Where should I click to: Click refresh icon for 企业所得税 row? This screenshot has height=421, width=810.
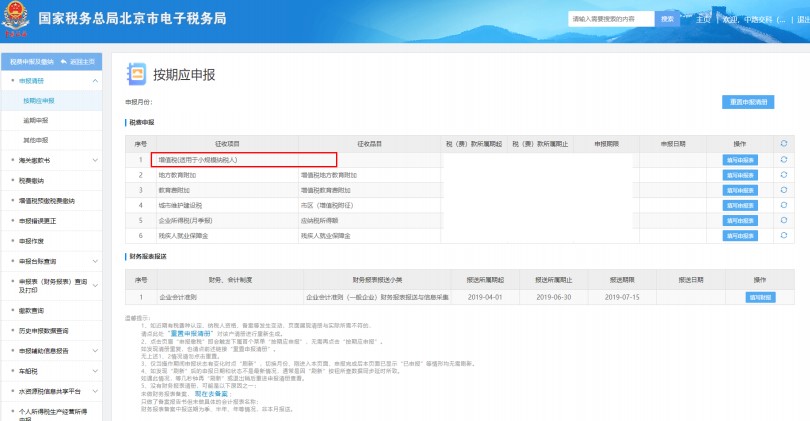point(784,219)
